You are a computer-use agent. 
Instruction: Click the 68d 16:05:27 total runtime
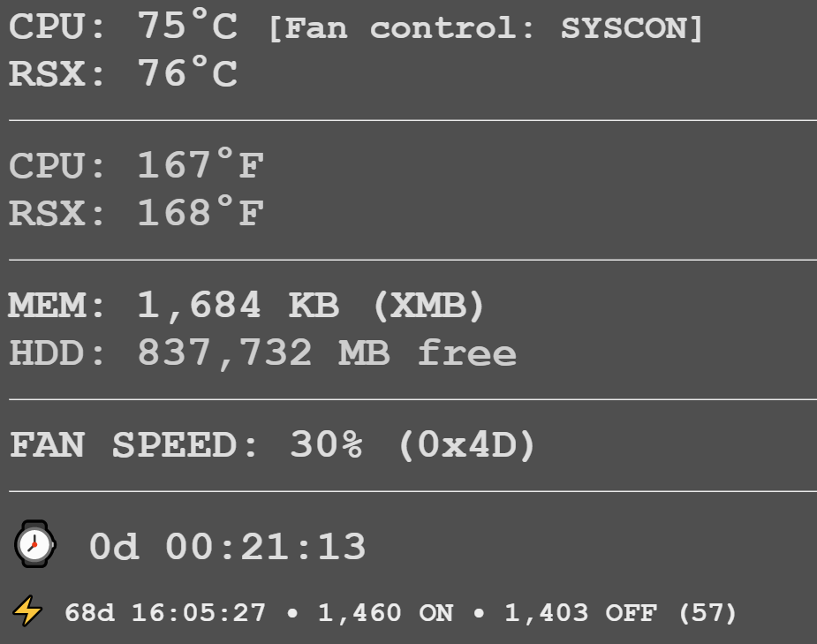point(165,613)
